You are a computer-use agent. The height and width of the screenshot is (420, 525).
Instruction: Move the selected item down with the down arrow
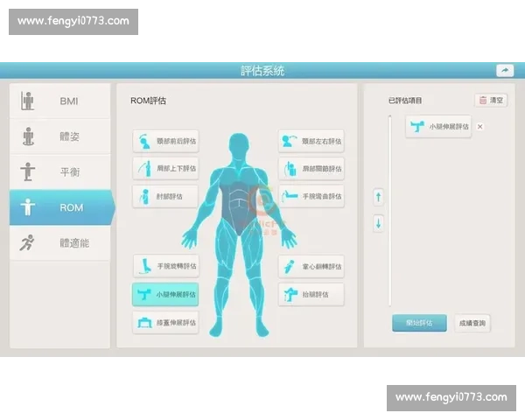coord(378,223)
